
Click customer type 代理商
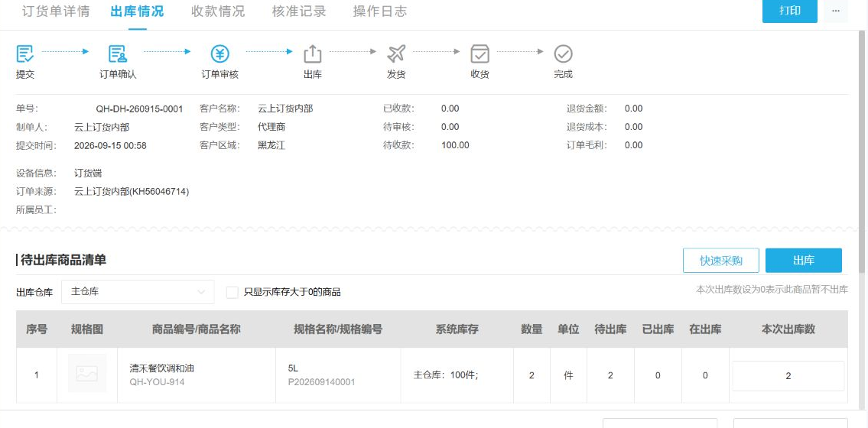point(271,127)
